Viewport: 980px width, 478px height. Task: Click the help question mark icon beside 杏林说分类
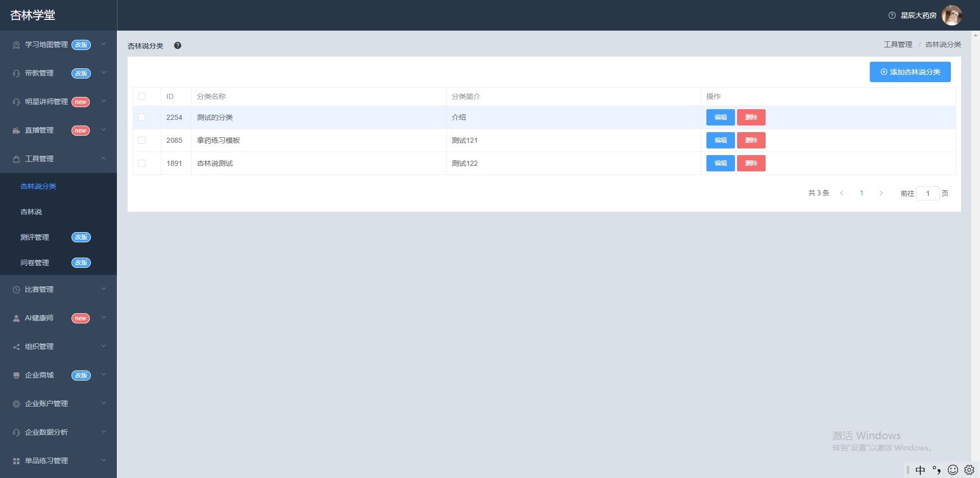point(178,45)
